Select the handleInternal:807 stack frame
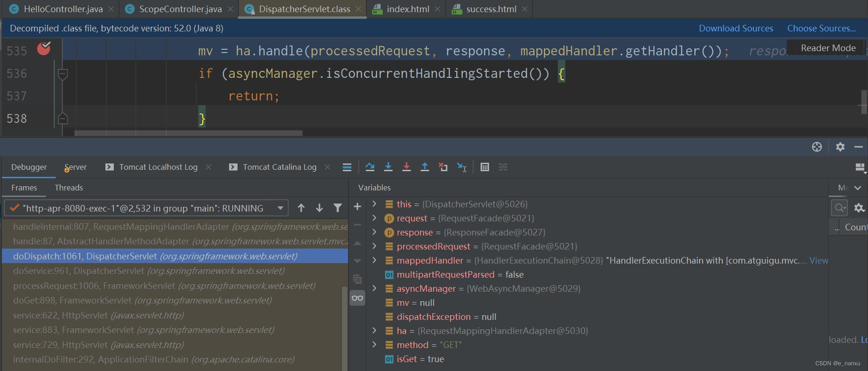Screen dimensions: 868x371 tap(175, 227)
